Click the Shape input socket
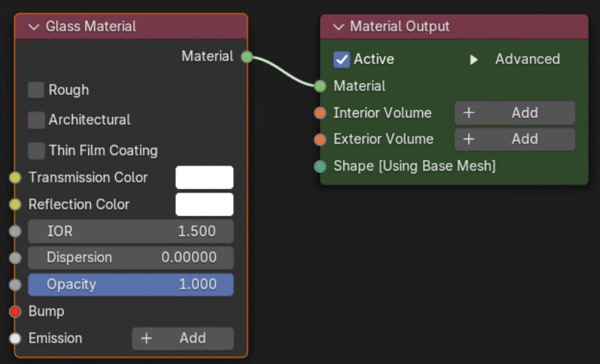 (320, 166)
